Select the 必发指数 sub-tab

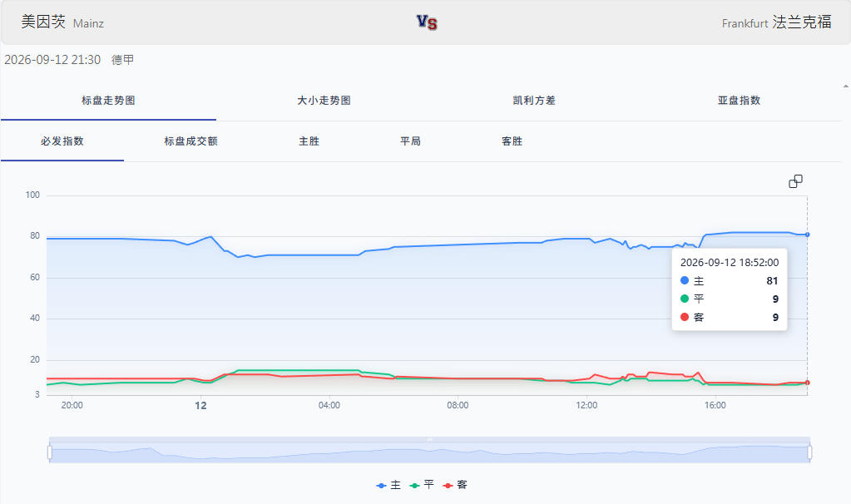click(x=62, y=141)
